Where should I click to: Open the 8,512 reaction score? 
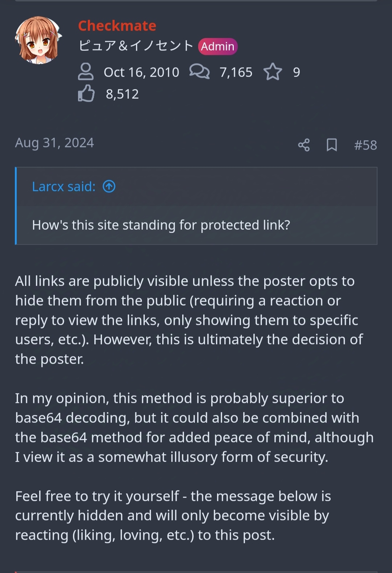point(122,94)
